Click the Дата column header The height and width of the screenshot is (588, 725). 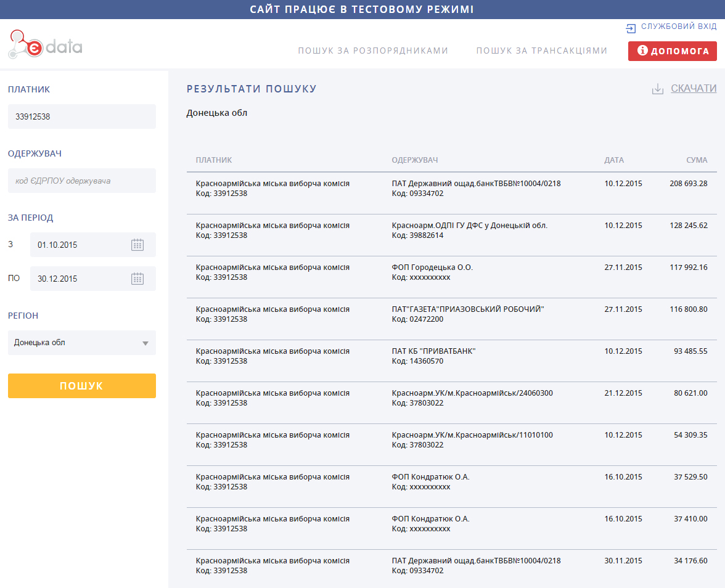(613, 160)
